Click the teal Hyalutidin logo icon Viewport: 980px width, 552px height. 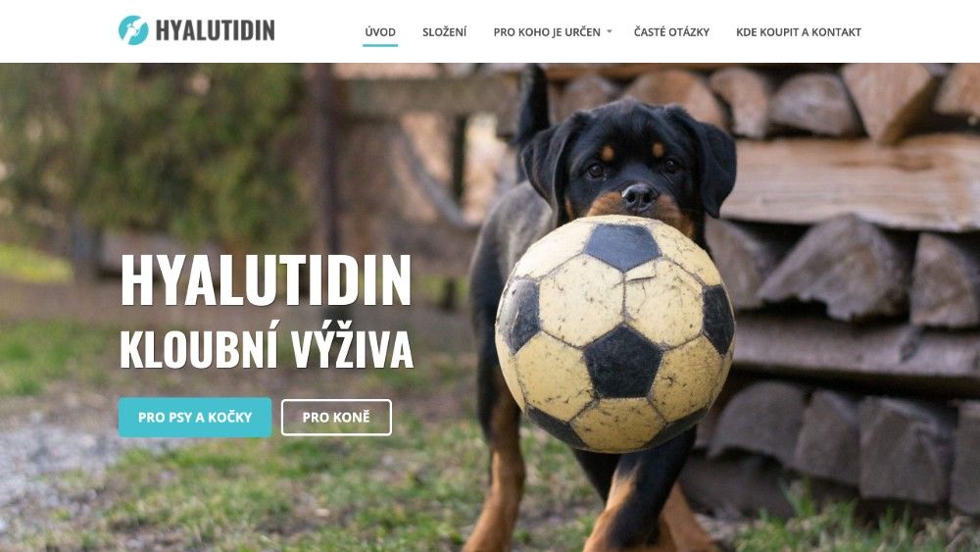coord(133,30)
